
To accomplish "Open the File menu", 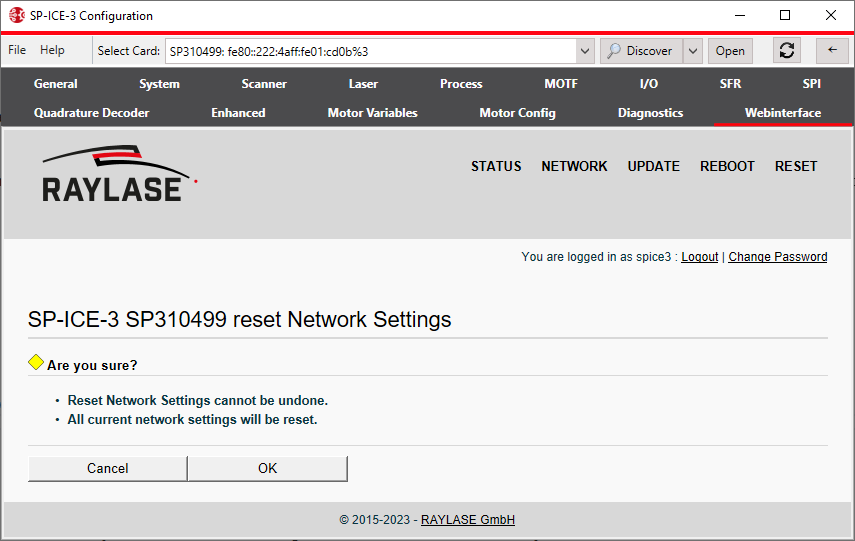I will (x=17, y=50).
